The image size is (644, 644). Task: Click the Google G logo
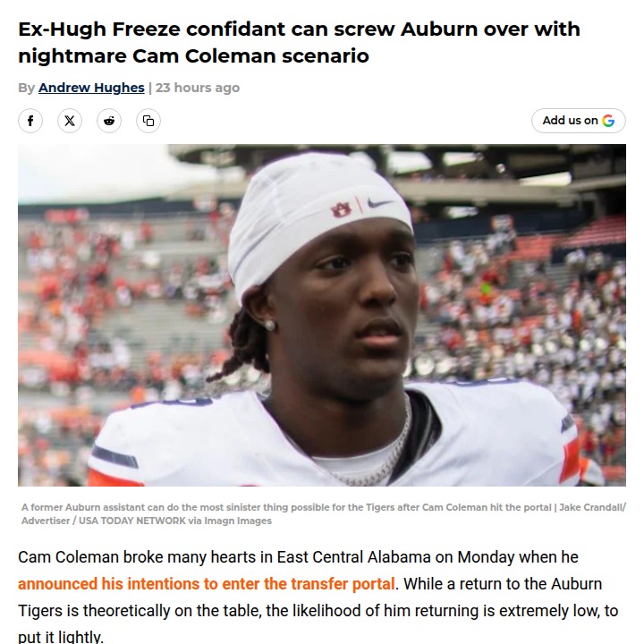(609, 121)
